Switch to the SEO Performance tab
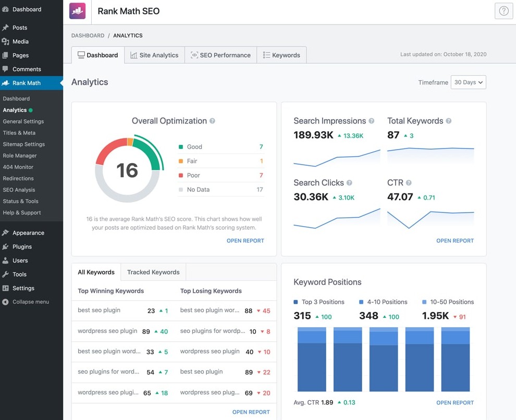The width and height of the screenshot is (516, 420). [221, 55]
